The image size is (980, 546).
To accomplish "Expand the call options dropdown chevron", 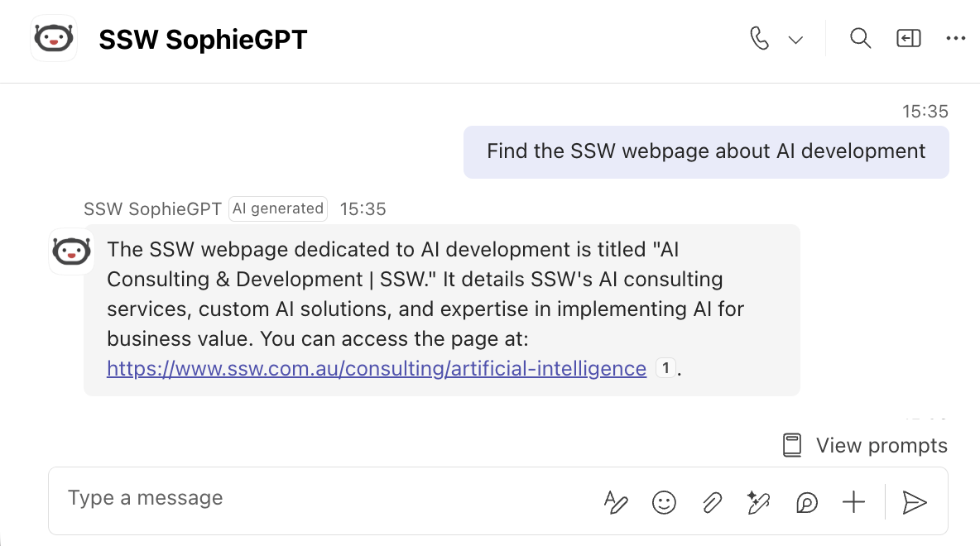I will tap(795, 40).
